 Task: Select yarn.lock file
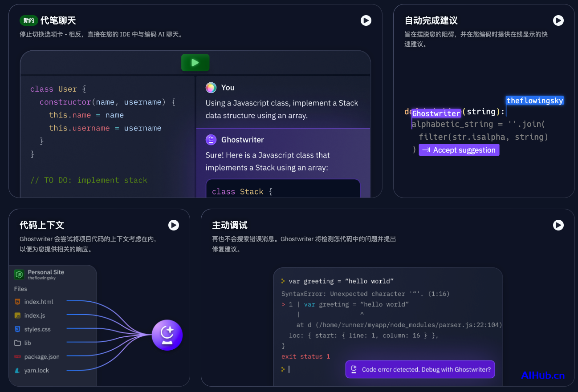coord(37,371)
